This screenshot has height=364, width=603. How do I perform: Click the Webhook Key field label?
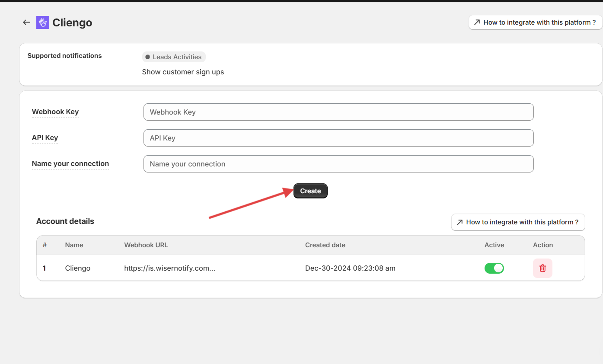(55, 112)
